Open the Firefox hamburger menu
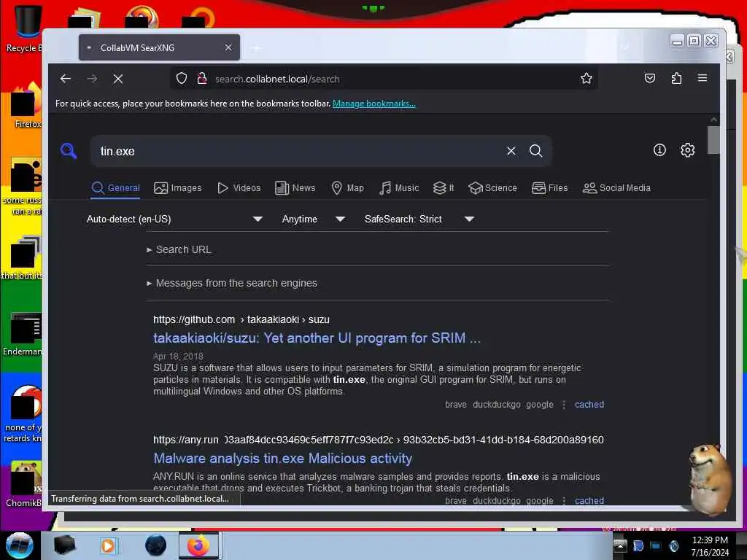The image size is (747, 560). click(703, 78)
